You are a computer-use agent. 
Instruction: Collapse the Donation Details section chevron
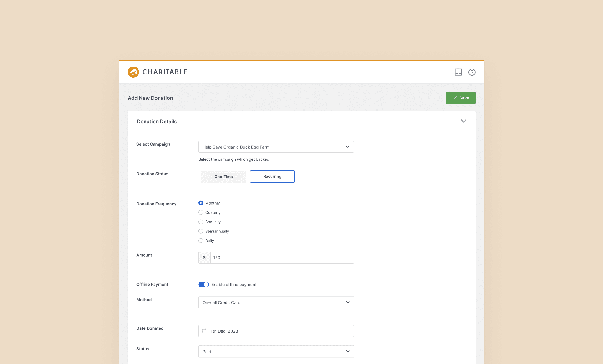[x=463, y=121]
